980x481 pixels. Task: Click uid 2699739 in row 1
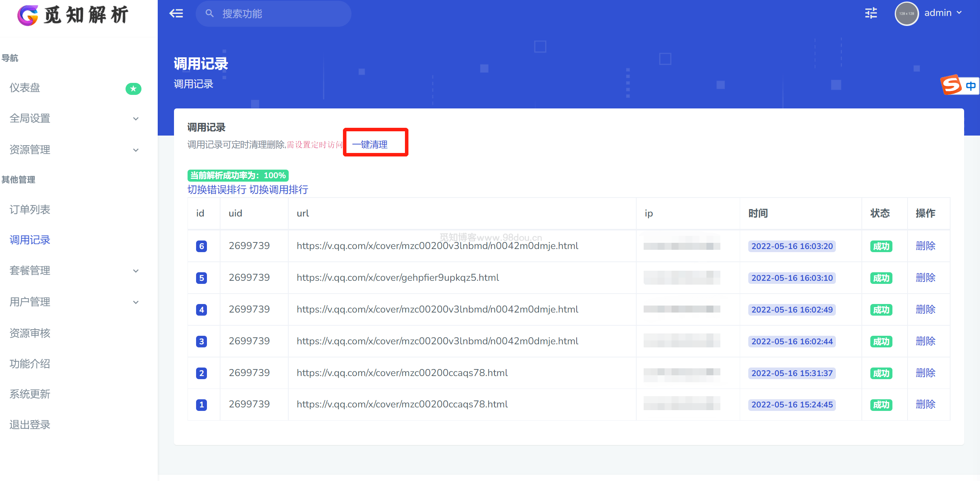click(x=249, y=404)
